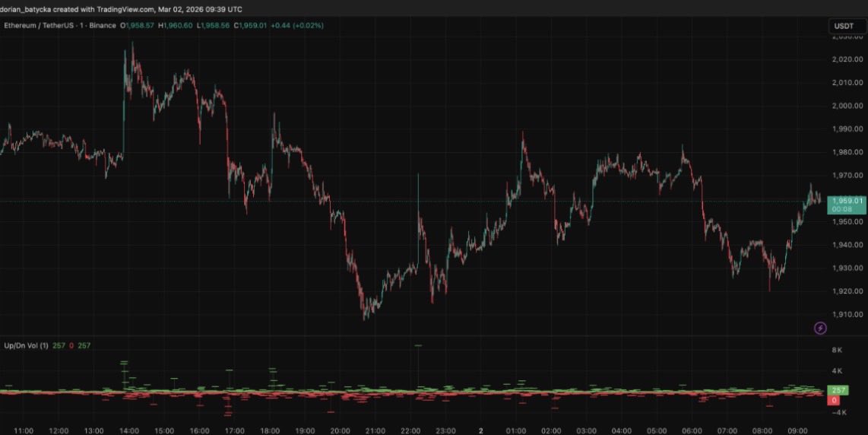Click the 8K volume axis label
The width and height of the screenshot is (868, 435).
[x=836, y=351]
